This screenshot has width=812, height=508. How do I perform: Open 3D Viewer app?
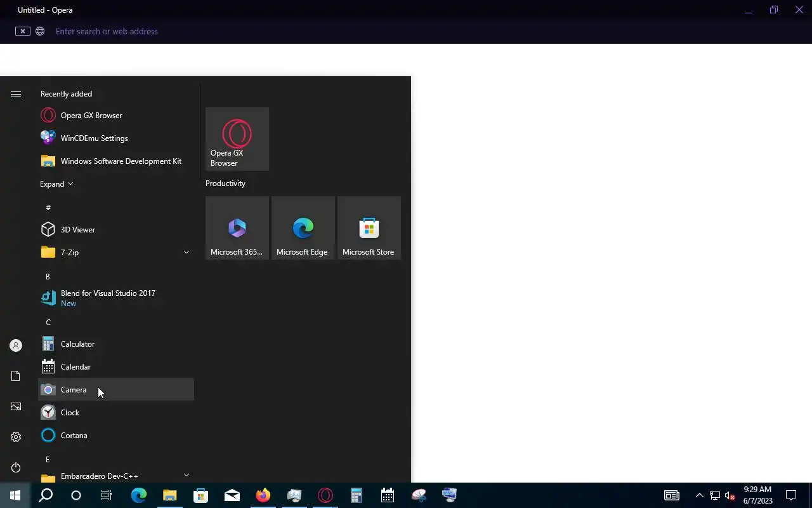click(116, 230)
